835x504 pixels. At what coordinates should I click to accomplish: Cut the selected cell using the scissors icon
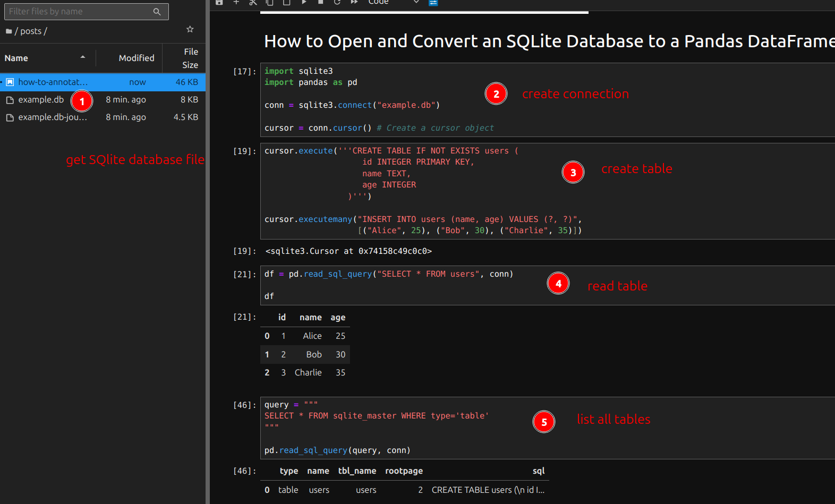253,2
